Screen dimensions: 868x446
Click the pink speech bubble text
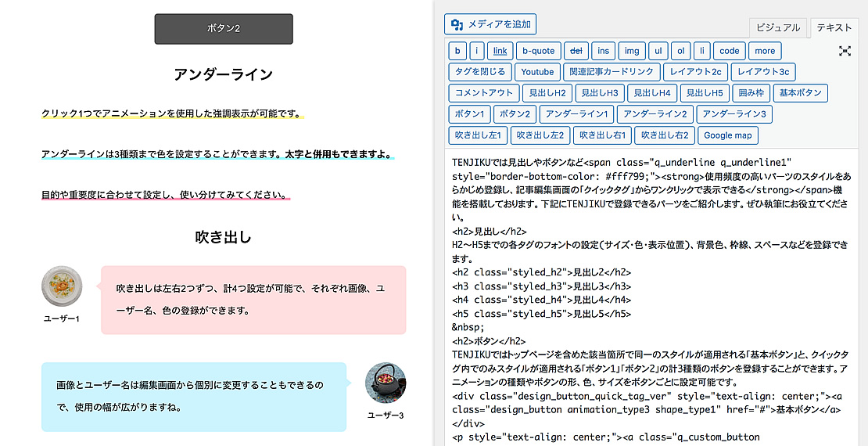pyautogui.click(x=251, y=300)
